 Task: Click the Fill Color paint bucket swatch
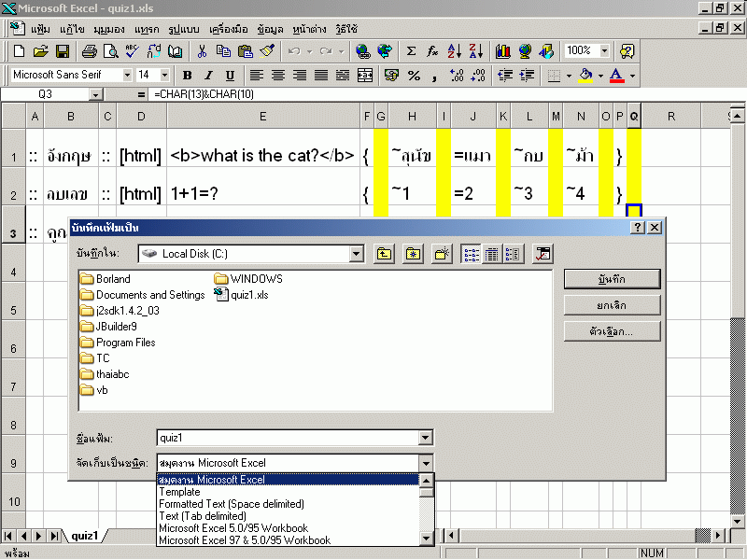coord(585,75)
